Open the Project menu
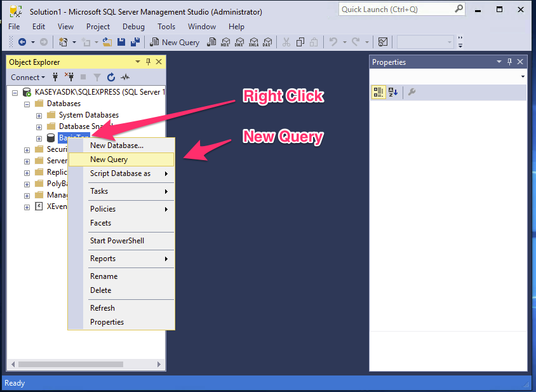 click(98, 27)
